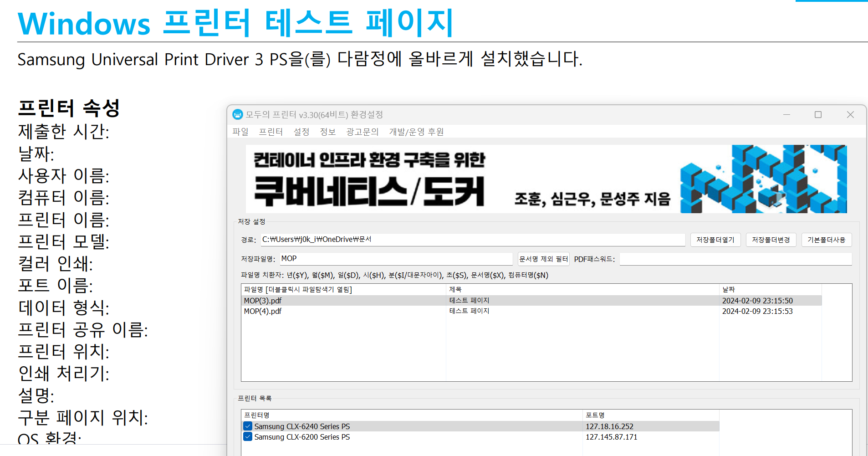Open the 정보 menu
This screenshot has width=868, height=456.
(x=327, y=132)
